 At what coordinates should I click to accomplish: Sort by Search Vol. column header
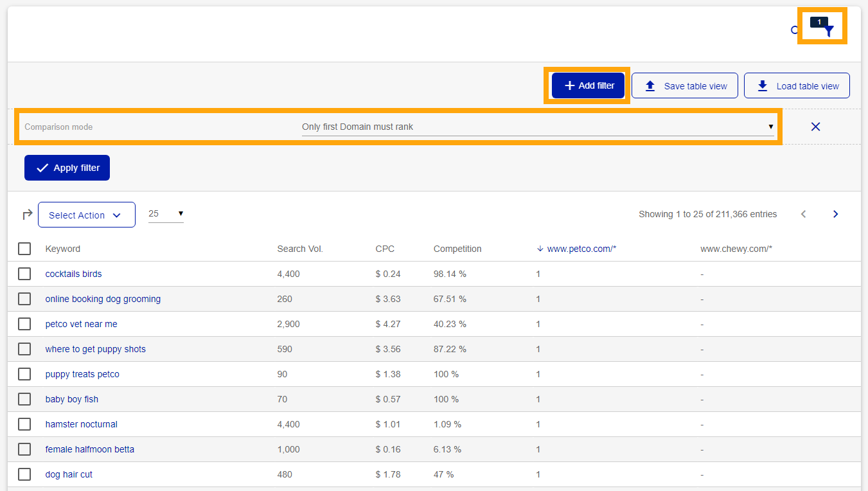coord(300,249)
